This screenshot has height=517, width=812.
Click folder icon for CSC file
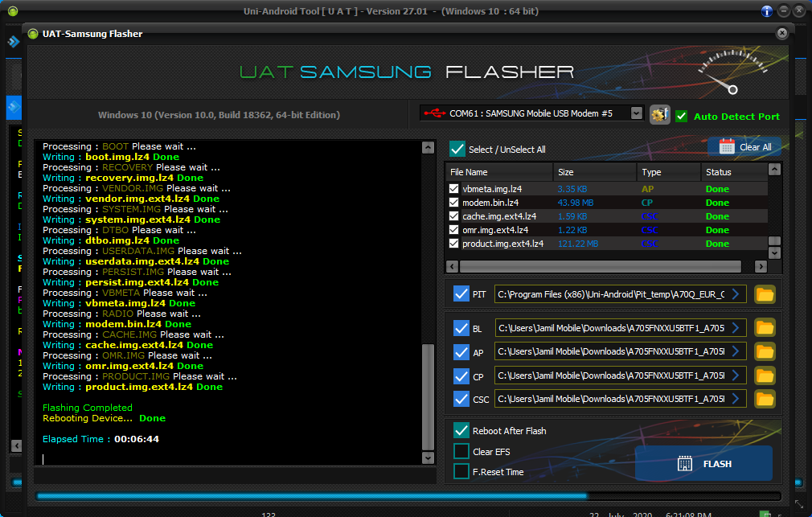tap(765, 398)
